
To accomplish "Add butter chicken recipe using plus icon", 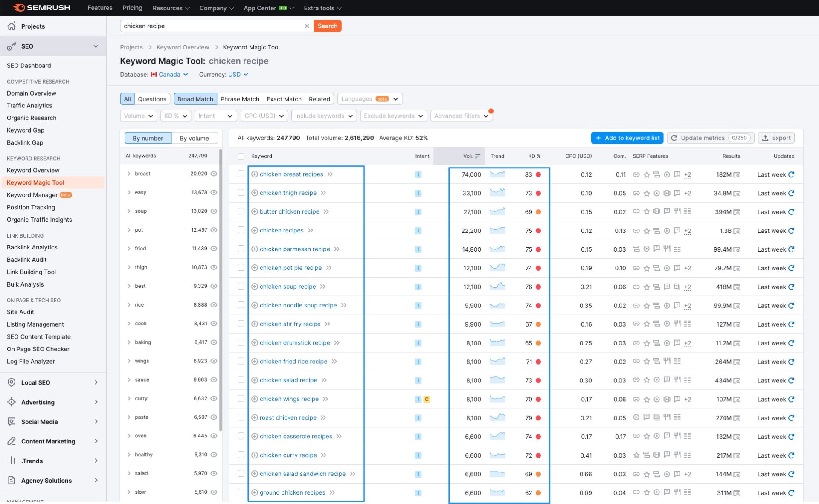I will coord(255,211).
